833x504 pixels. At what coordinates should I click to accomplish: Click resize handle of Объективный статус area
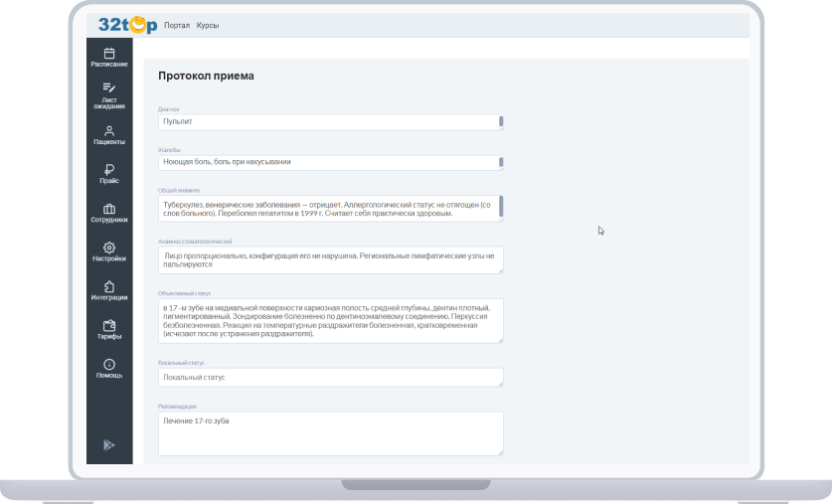coord(500,340)
